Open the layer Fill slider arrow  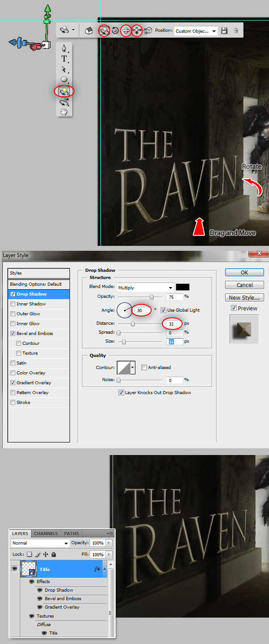(109, 554)
